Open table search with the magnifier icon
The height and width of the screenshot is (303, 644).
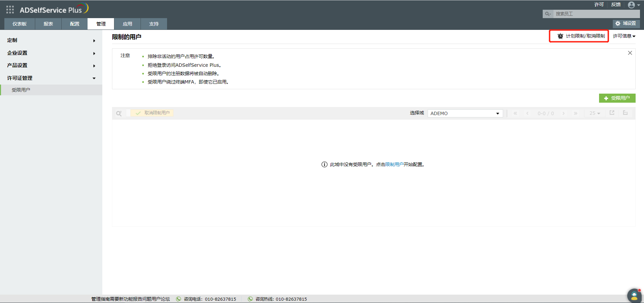click(x=119, y=113)
